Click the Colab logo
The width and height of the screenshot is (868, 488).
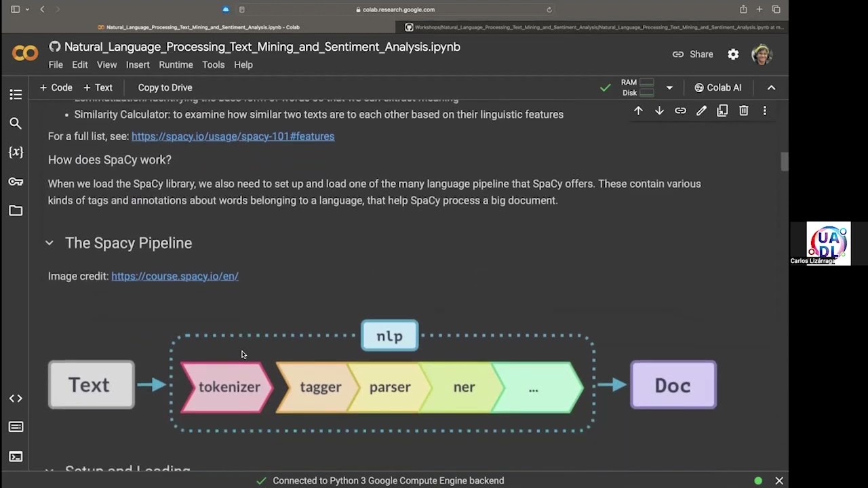pos(25,54)
